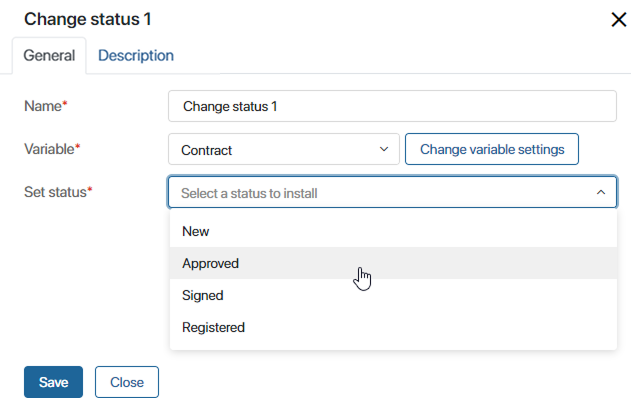
Task: Click Change variable settings button
Action: coord(492,149)
